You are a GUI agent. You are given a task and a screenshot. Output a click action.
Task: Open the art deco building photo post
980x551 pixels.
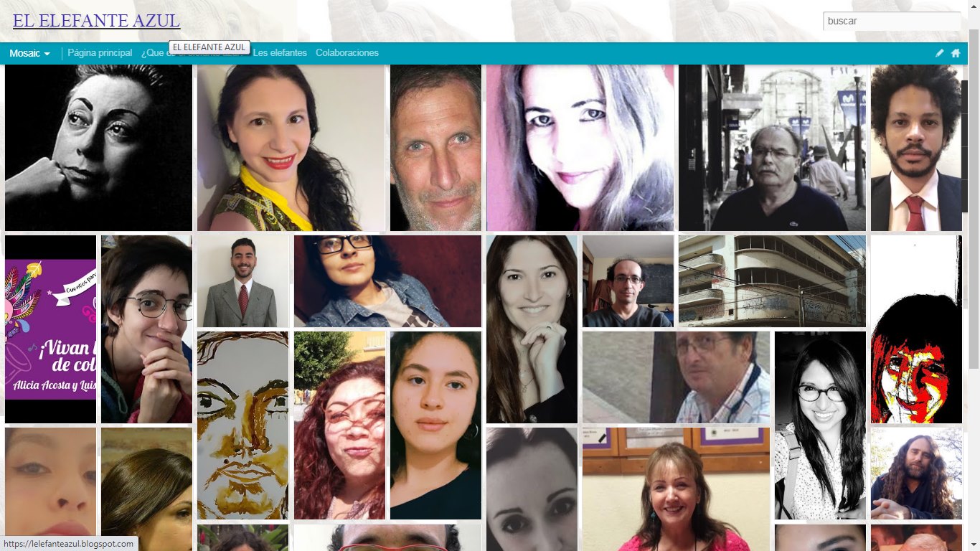pos(772,281)
